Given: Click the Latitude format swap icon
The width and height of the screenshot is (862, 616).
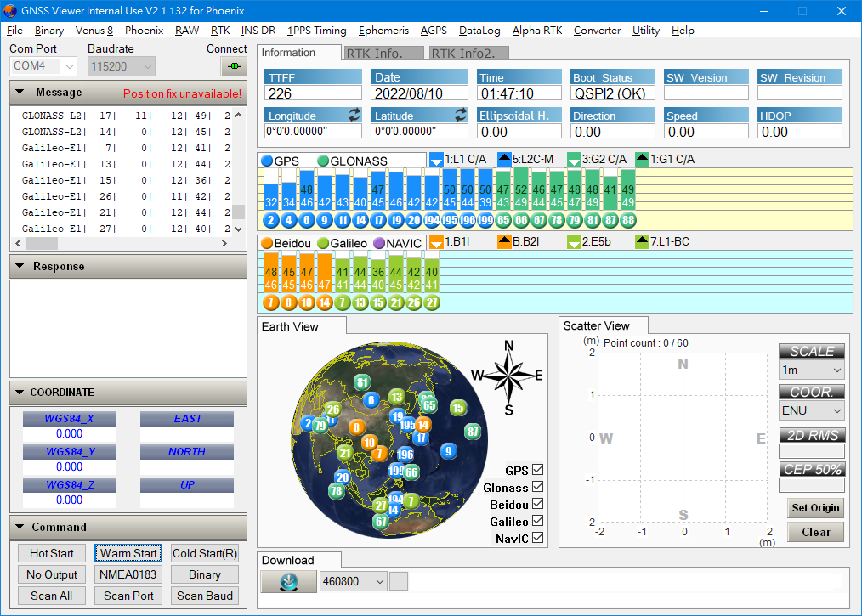Looking at the screenshot, I should (460, 115).
